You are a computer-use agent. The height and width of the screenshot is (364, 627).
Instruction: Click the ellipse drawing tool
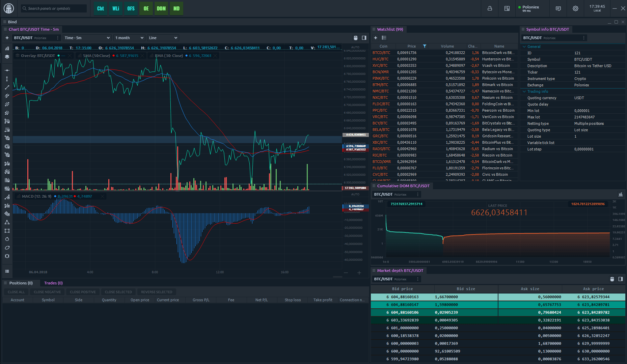coord(7,247)
